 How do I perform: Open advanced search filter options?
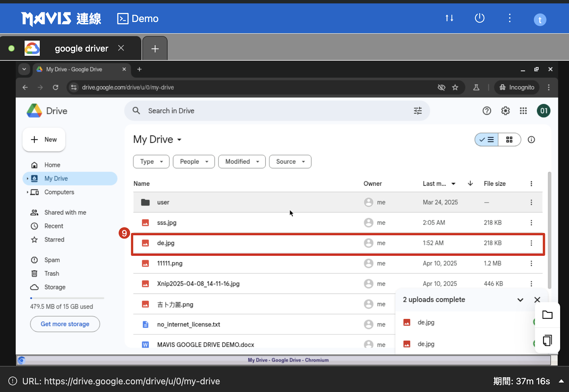[418, 111]
